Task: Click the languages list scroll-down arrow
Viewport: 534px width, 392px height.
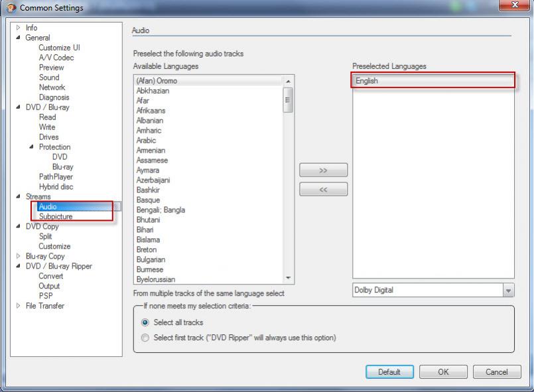Action: [288, 278]
